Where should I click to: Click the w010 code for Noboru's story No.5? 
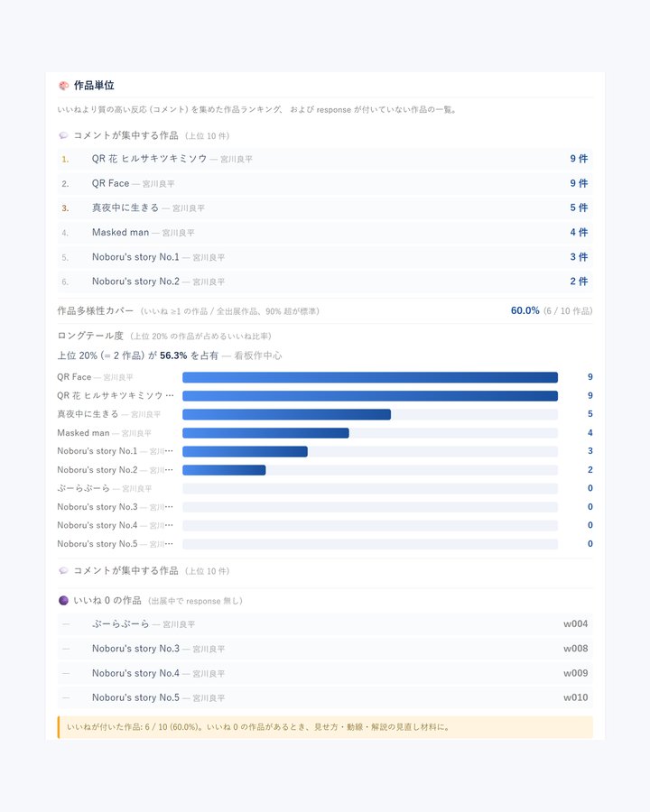[x=576, y=698]
